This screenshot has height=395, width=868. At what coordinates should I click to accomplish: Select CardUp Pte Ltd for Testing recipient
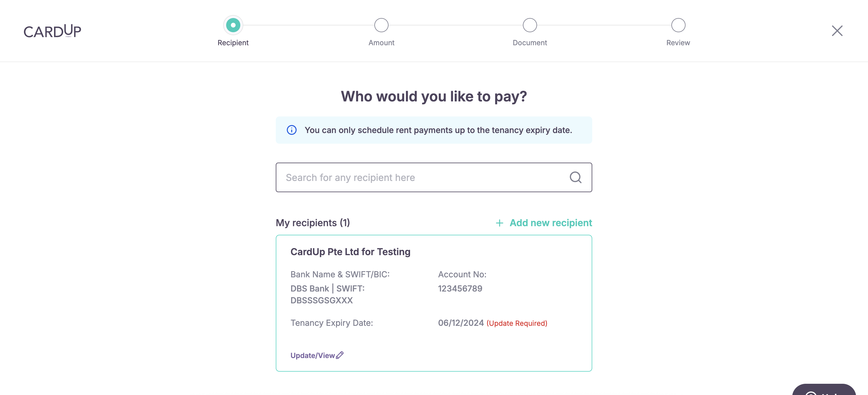pyautogui.click(x=434, y=303)
